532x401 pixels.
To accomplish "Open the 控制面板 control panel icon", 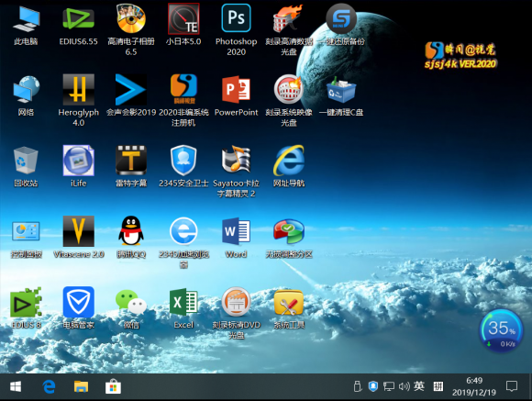I will tap(26, 231).
